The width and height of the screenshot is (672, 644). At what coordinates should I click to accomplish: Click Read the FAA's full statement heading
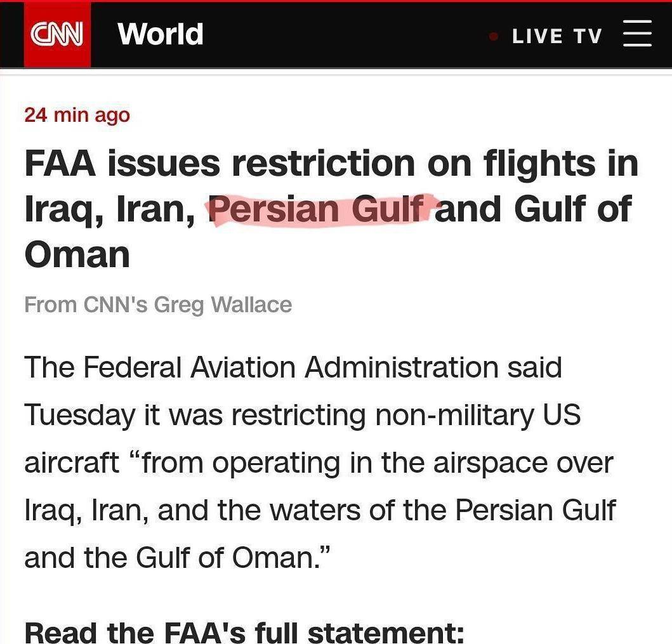point(244,633)
